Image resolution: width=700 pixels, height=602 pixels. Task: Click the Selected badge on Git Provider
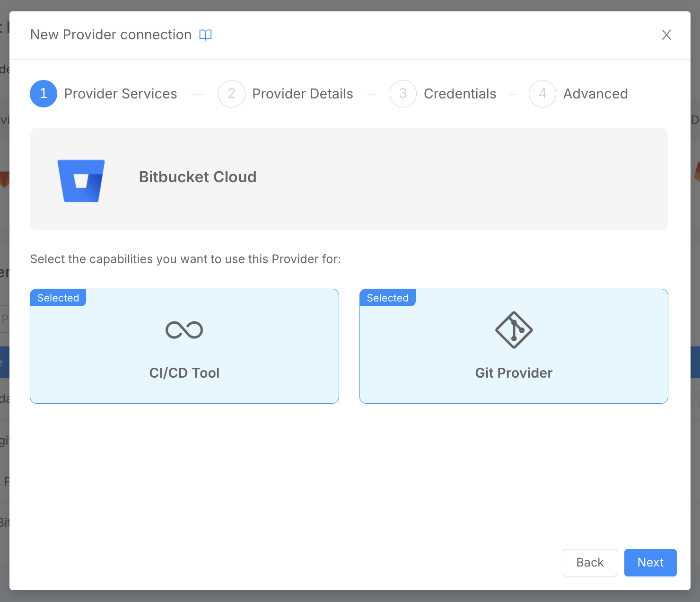pos(387,298)
